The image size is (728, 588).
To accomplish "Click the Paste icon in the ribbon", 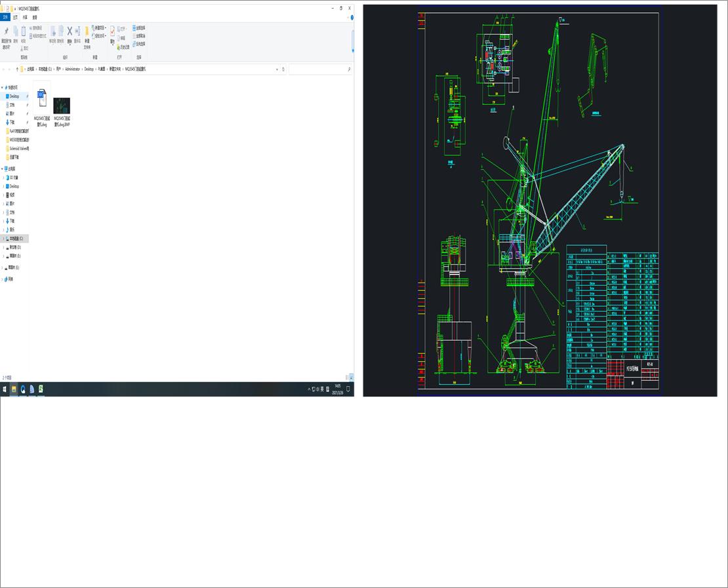I will point(24,30).
